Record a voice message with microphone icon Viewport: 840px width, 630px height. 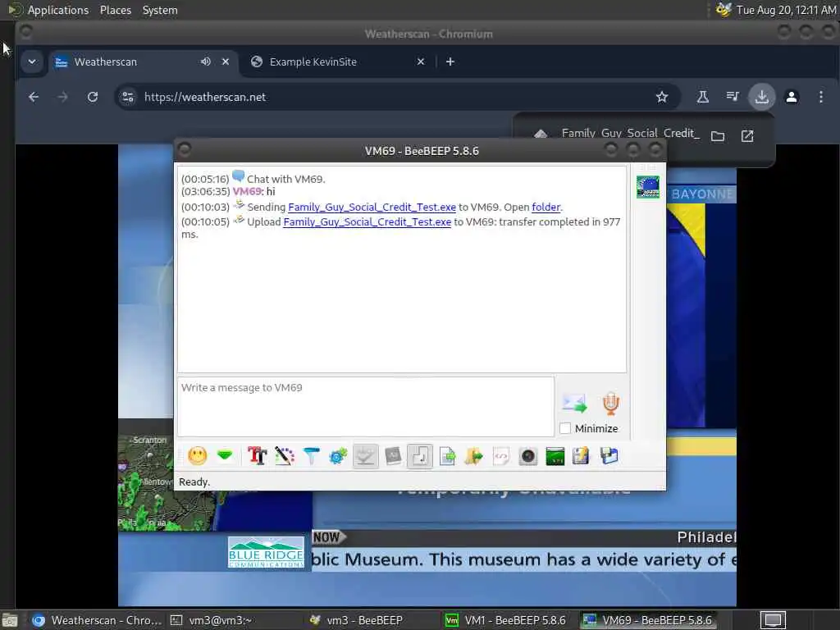coord(610,403)
